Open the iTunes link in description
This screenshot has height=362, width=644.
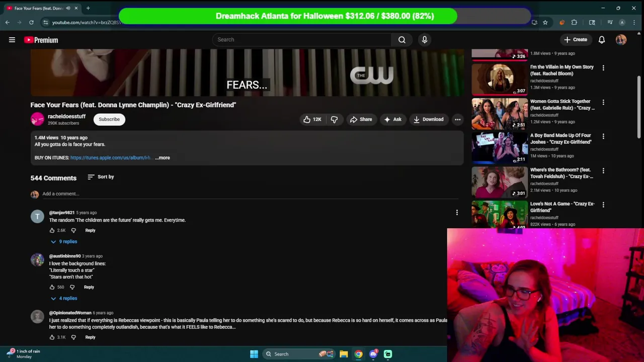[x=111, y=158]
